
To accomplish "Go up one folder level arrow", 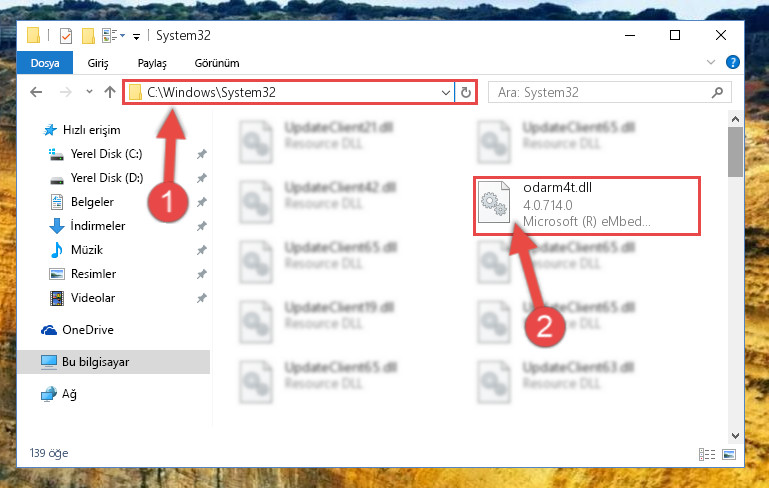I will (x=110, y=92).
